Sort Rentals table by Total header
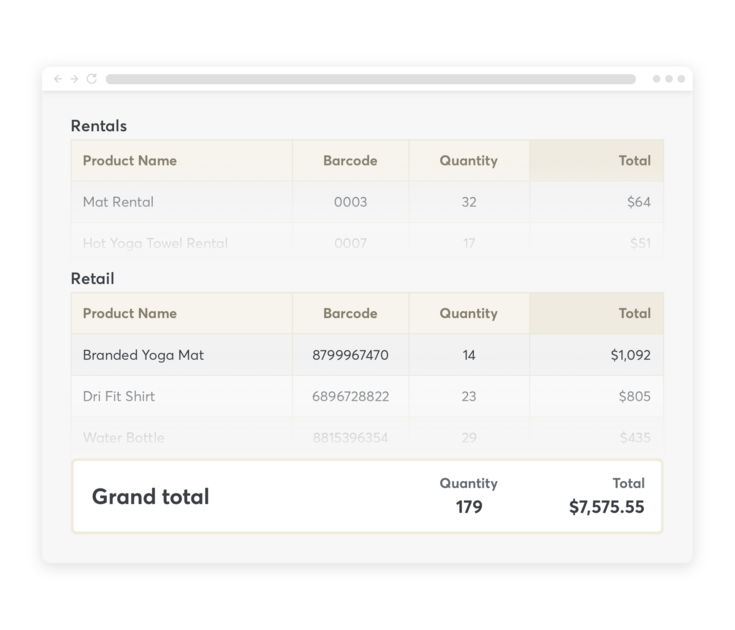 pos(634,161)
